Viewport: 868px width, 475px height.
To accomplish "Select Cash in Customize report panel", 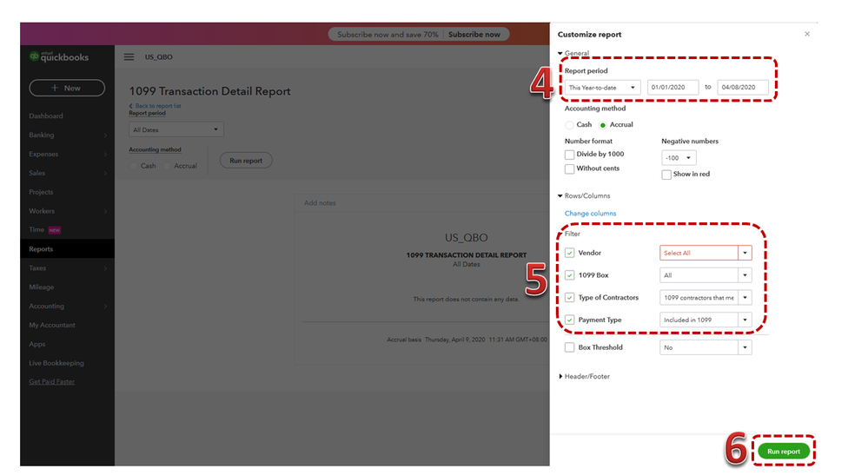I will 569,125.
